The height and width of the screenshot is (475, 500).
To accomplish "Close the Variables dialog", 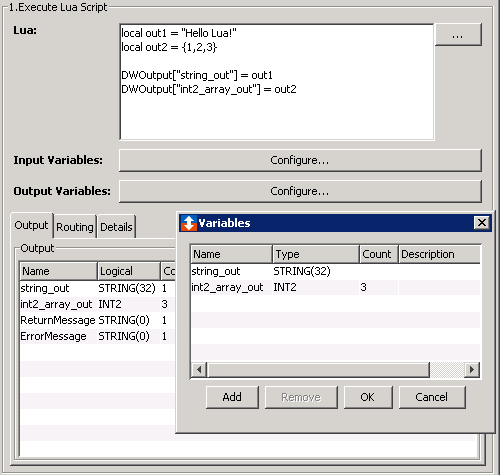I will tap(482, 223).
